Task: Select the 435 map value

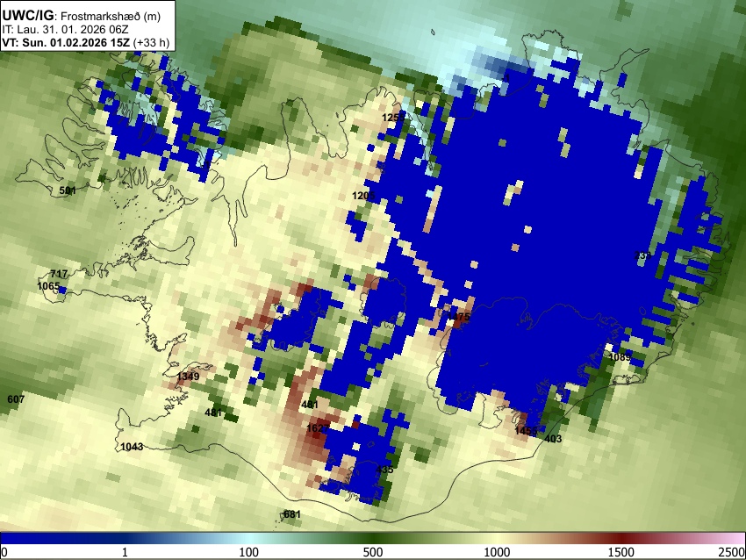Action: (384, 470)
